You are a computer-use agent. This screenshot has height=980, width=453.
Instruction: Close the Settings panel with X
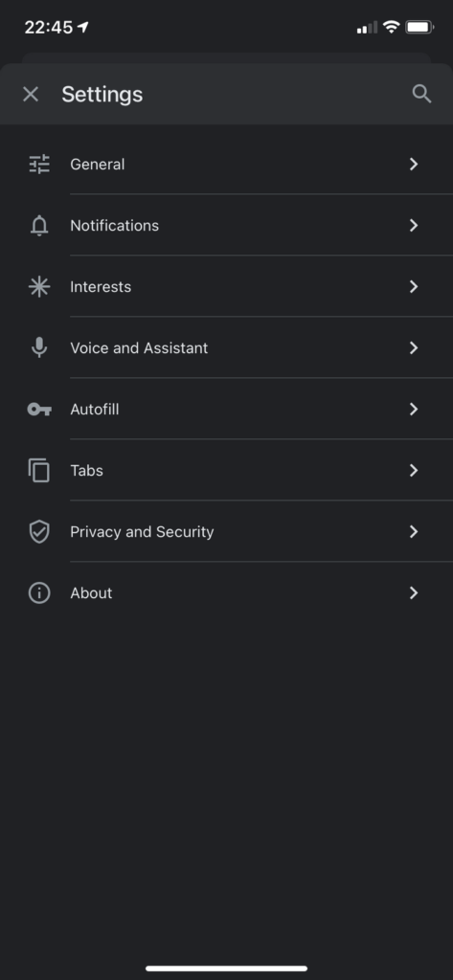click(x=31, y=95)
